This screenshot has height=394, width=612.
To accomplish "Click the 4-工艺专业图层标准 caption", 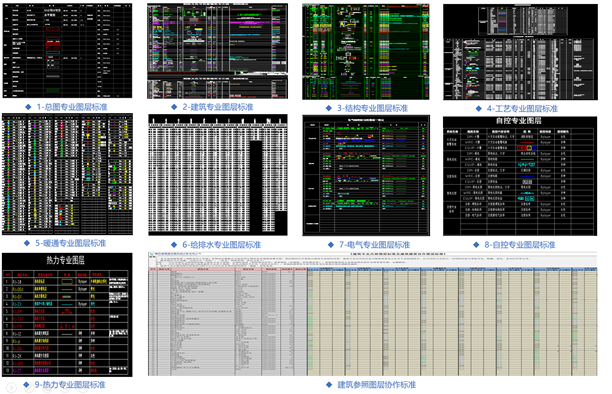I will pos(522,109).
